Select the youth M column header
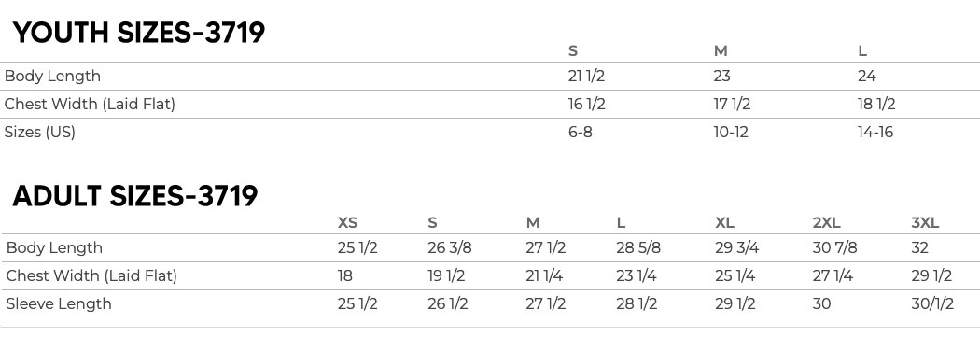980x338 pixels. point(721,51)
